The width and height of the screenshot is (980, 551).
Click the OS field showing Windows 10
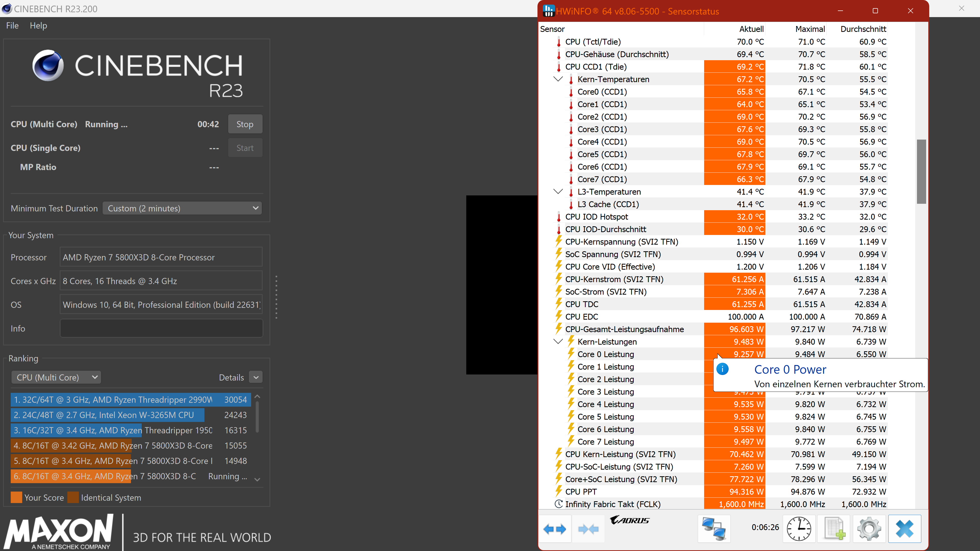pos(161,305)
